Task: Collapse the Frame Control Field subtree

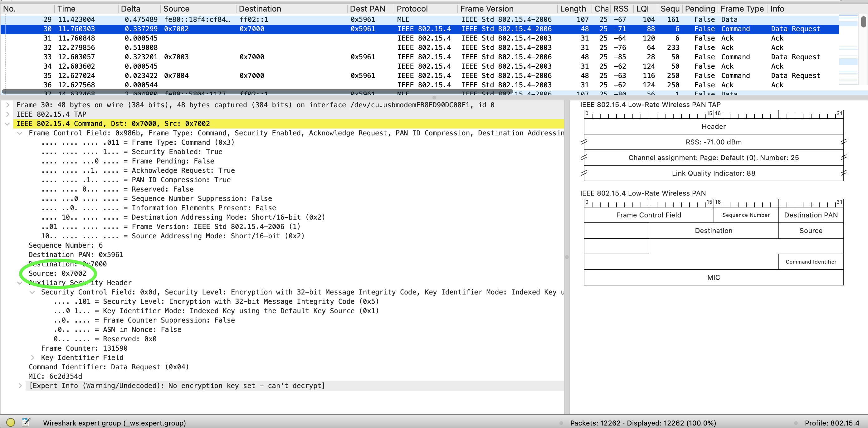Action: [x=20, y=133]
